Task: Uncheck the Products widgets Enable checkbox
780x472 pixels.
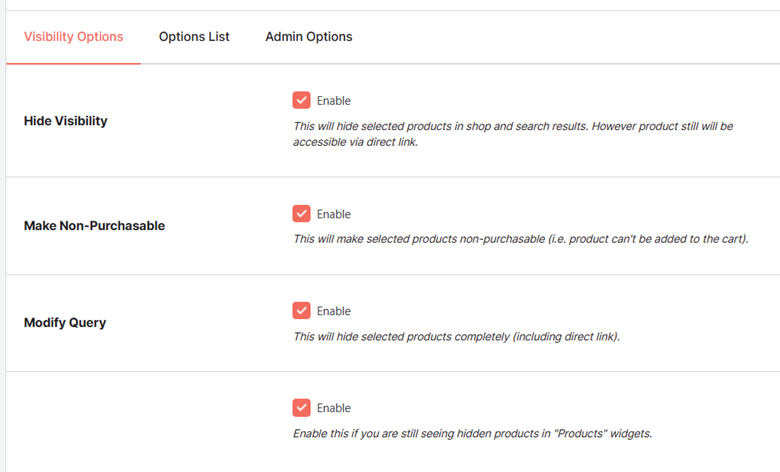Action: click(301, 407)
